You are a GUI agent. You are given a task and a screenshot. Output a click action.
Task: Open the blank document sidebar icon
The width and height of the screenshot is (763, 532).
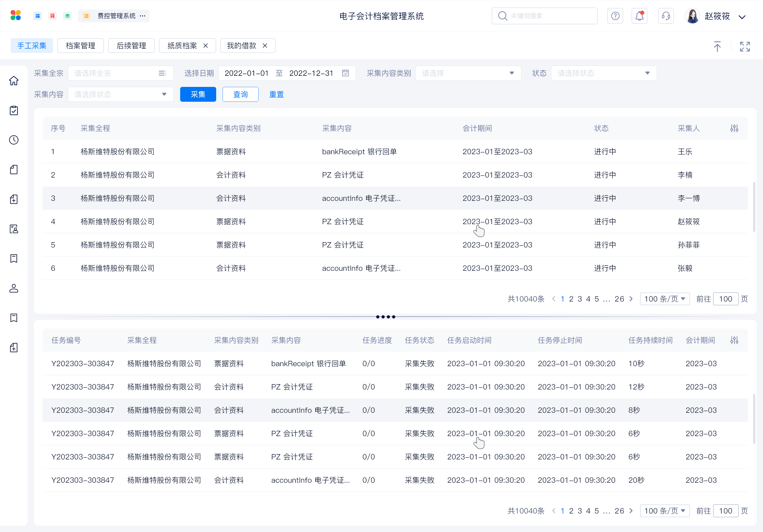14,170
